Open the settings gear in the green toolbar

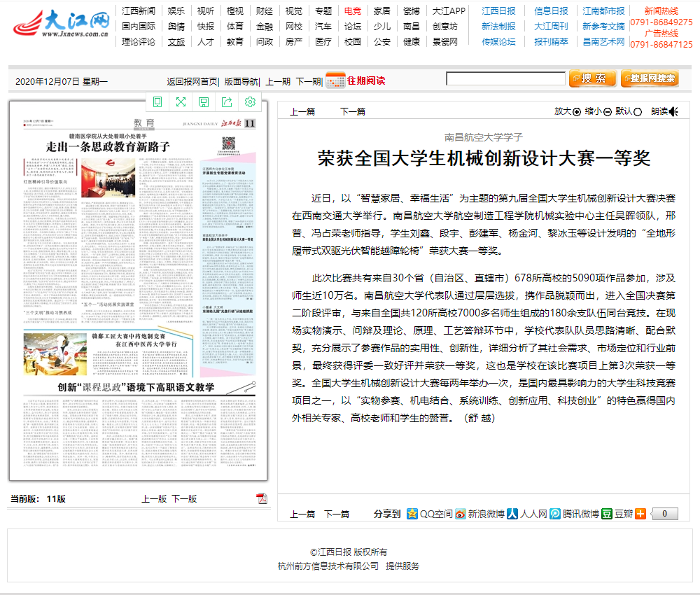(250, 102)
